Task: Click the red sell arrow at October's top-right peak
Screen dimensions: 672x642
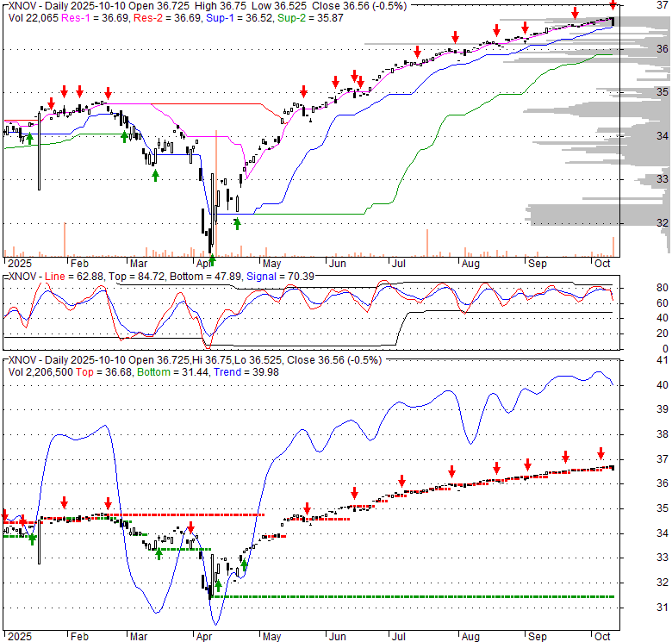Action: pos(613,7)
